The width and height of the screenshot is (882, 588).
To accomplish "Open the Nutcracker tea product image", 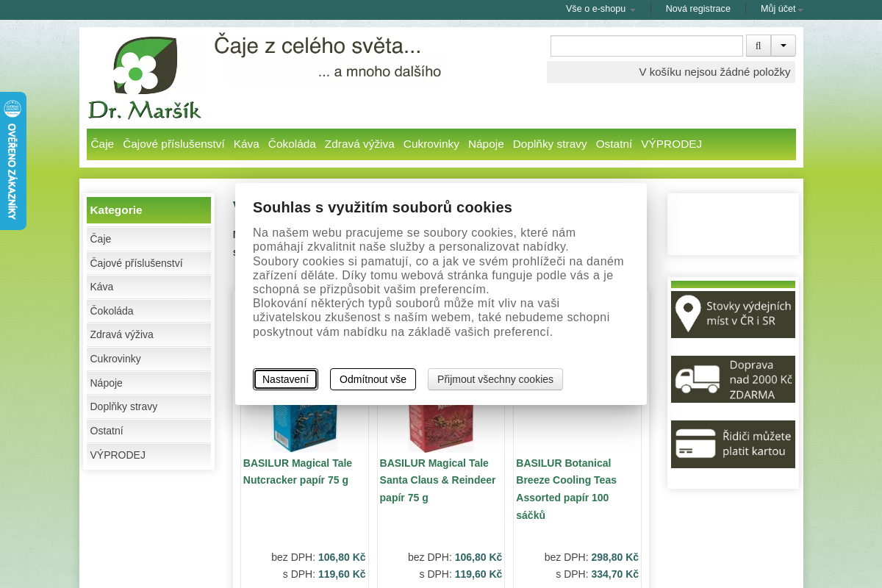I will point(304,428).
